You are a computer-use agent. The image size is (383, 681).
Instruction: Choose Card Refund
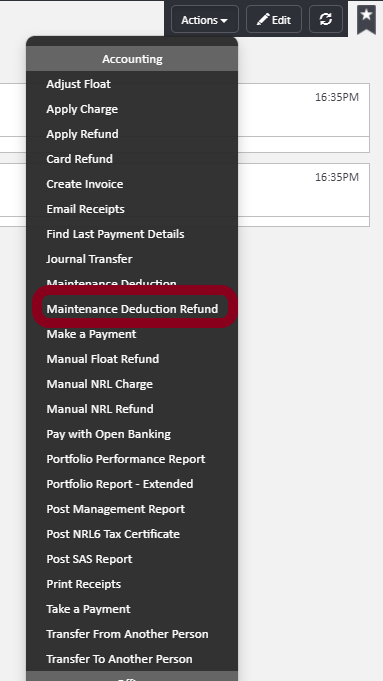point(79,159)
